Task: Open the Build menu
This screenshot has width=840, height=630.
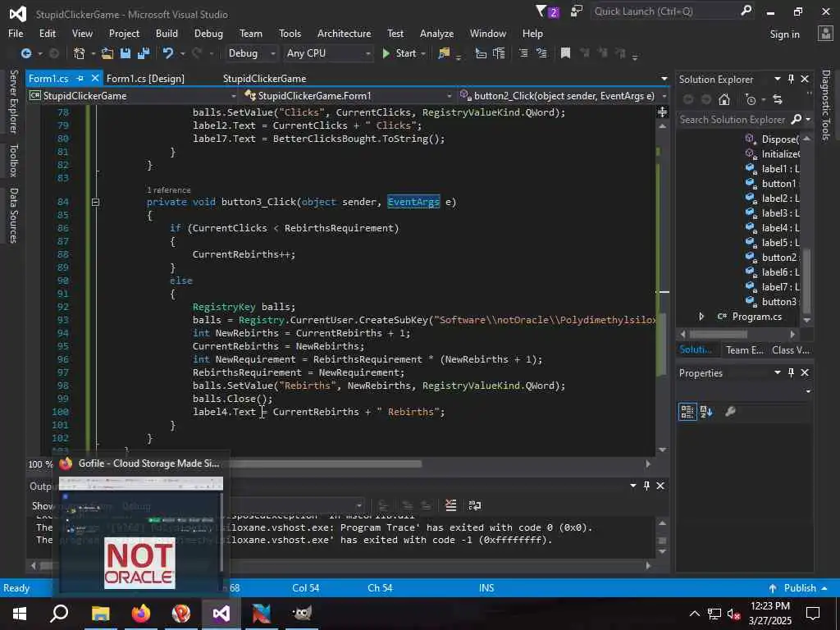Action: coord(167,34)
